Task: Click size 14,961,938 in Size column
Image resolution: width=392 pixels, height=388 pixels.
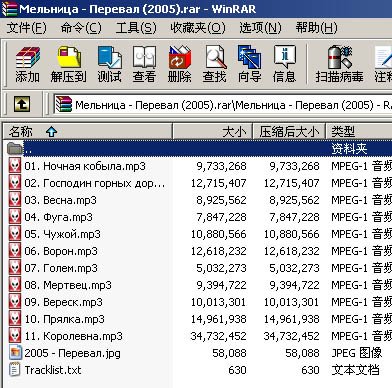Action: [x=218, y=319]
